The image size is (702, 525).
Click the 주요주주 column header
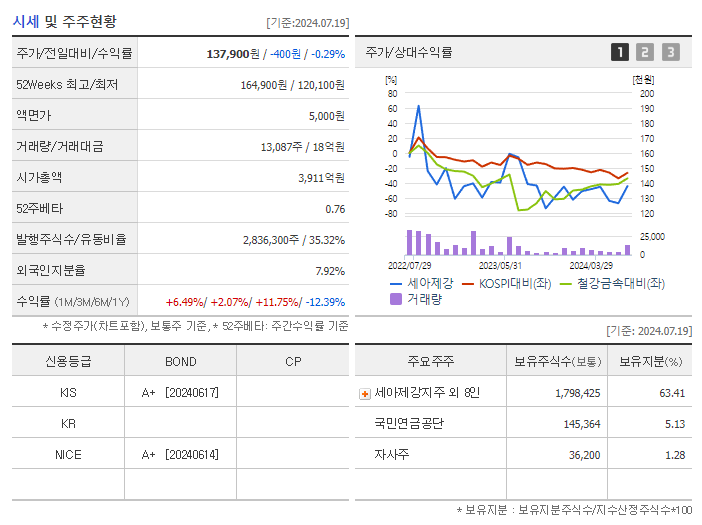430,361
